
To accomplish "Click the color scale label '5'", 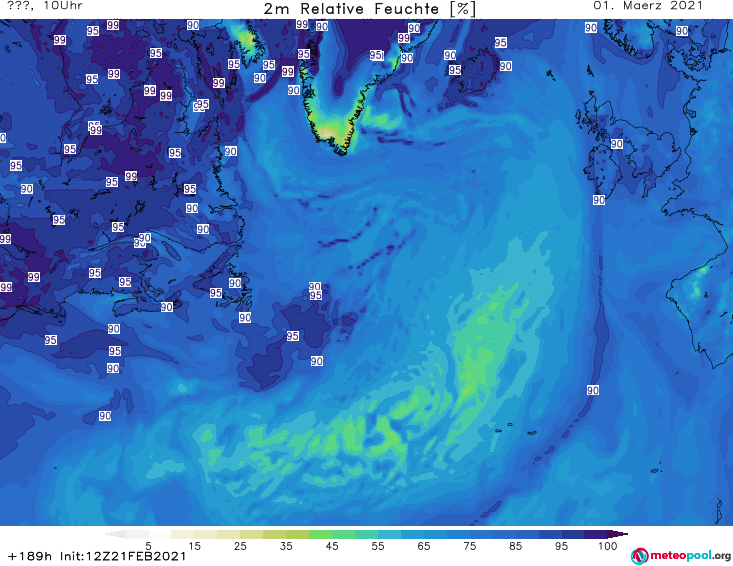I will point(148,546).
